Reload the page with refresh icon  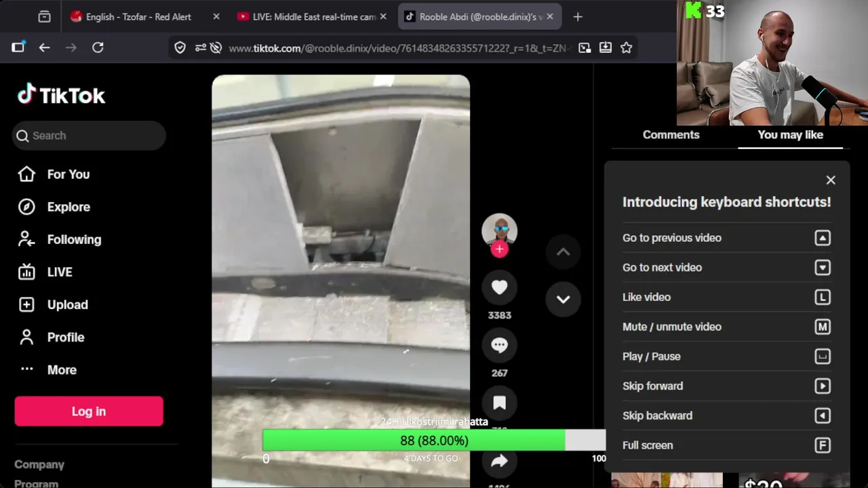[98, 47]
